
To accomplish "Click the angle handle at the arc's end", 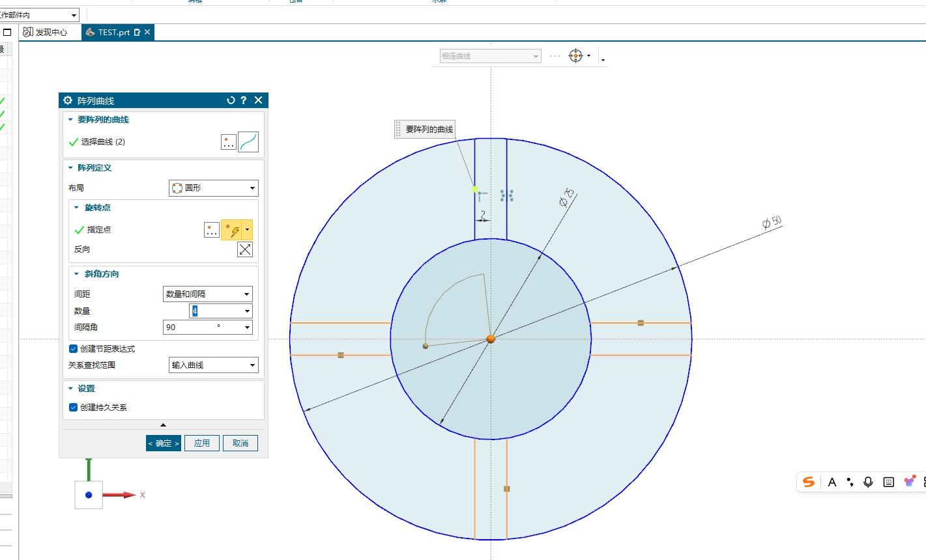I will 426,346.
